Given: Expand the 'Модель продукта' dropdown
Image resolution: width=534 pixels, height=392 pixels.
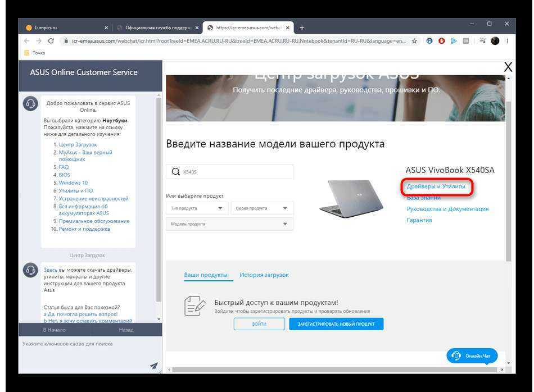Looking at the screenshot, I should coord(229,224).
